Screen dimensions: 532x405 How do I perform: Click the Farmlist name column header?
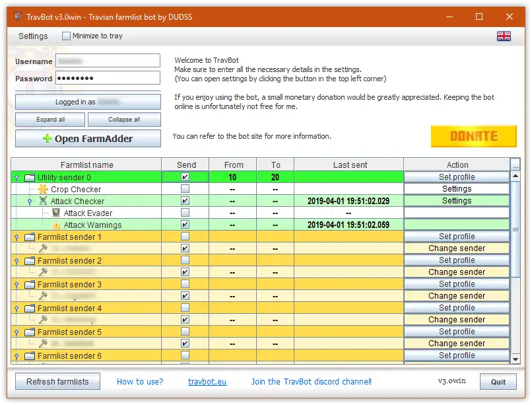86,165
